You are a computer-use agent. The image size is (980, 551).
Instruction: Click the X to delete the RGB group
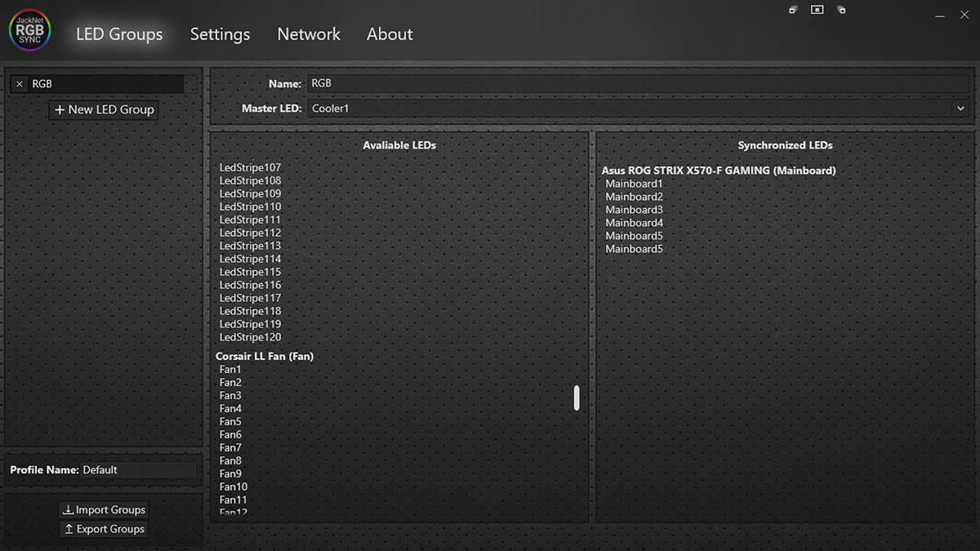click(19, 83)
